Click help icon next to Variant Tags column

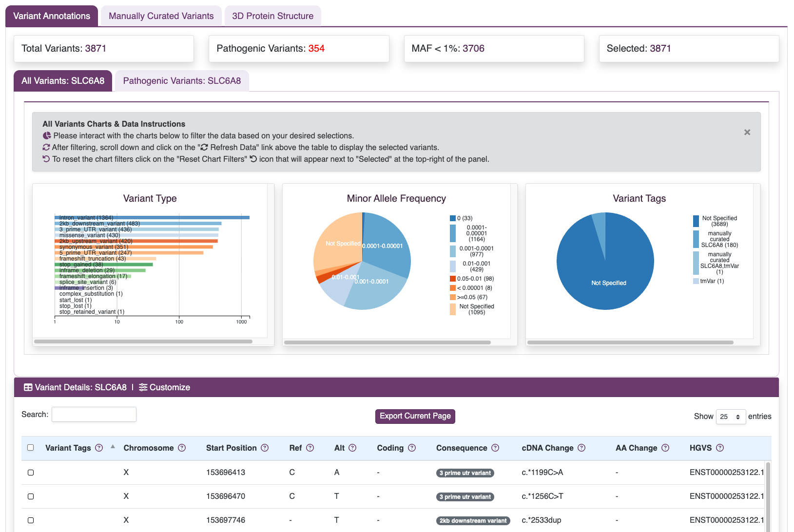pyautogui.click(x=99, y=448)
